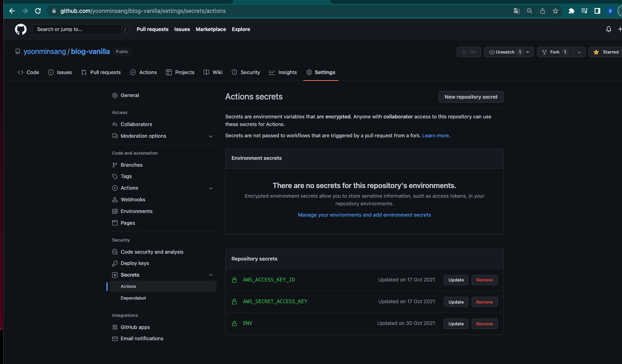The height and width of the screenshot is (364, 622).
Task: Click the Tags tag icon in sidebar
Action: tap(115, 176)
